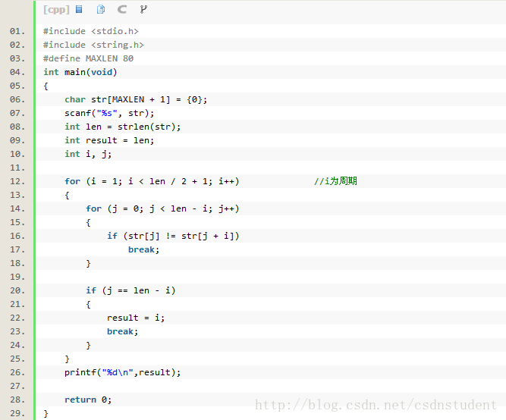Click 'if (j == len - i)' line
This screenshot has height=420, width=506.
pos(130,290)
